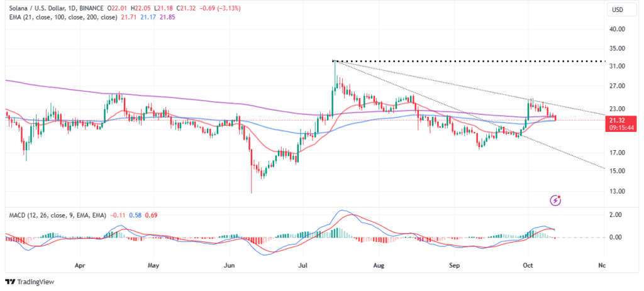Viewport: 644px width, 291px height.
Task: Click the 40.00 price scale label
Action: tap(618, 29)
